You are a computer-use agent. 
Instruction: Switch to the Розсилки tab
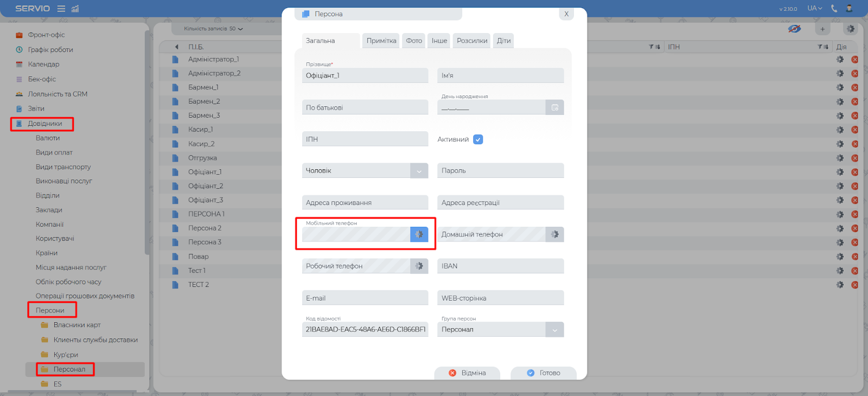tap(471, 41)
